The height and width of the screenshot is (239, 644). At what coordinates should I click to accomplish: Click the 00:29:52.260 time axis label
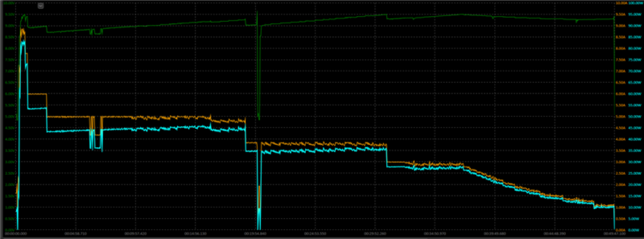(x=375, y=233)
